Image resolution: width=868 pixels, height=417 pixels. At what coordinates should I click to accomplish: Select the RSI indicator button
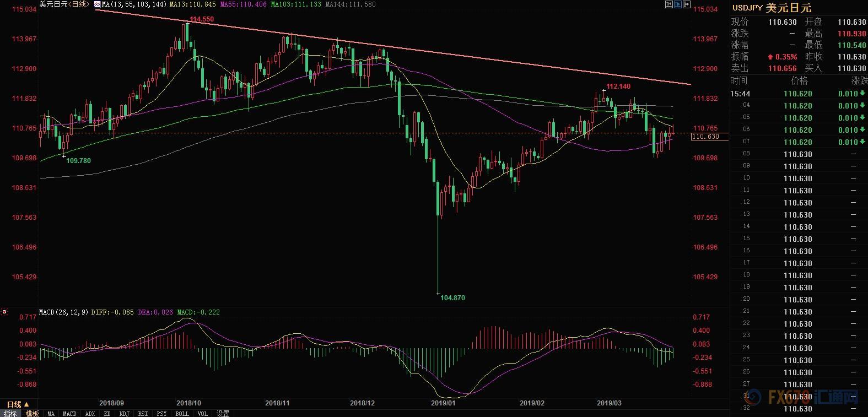coord(143,413)
